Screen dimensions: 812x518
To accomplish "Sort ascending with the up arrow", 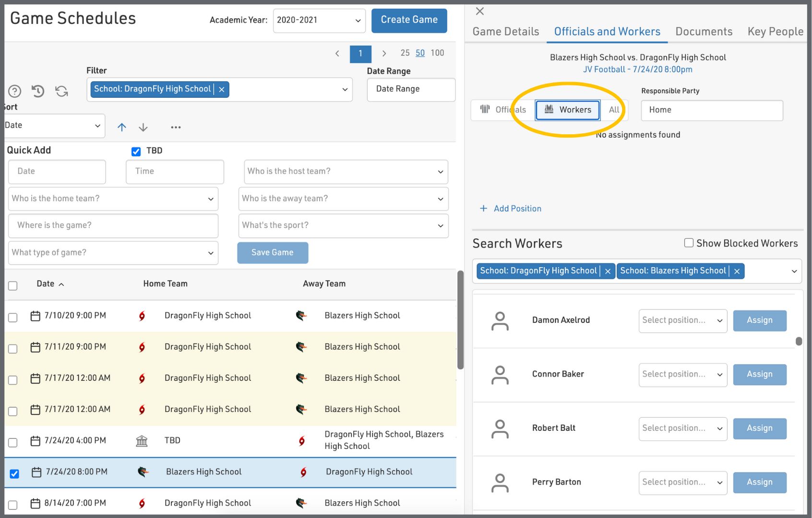I will point(122,127).
